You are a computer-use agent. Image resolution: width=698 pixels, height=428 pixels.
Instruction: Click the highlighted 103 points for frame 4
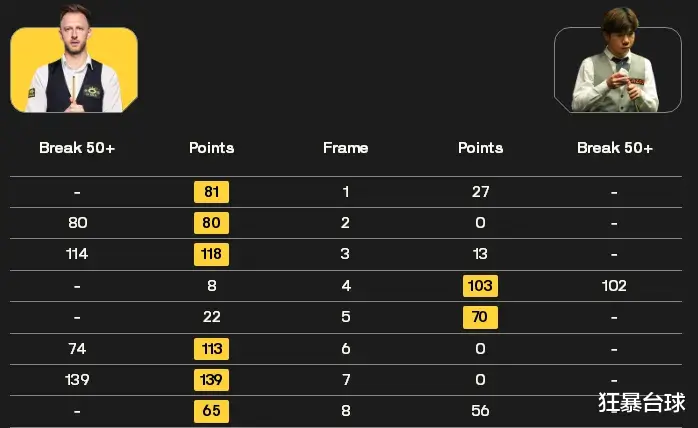(x=480, y=285)
